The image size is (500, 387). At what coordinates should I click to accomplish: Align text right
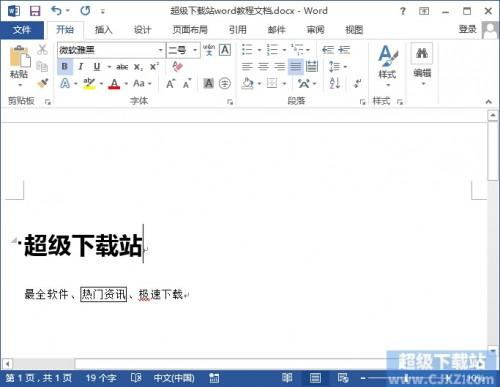pos(279,67)
